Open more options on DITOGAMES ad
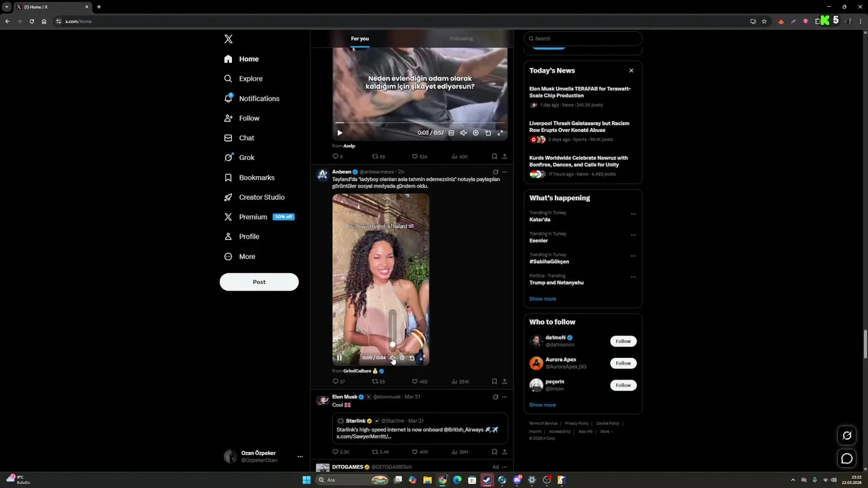This screenshot has height=488, width=868. click(505, 467)
